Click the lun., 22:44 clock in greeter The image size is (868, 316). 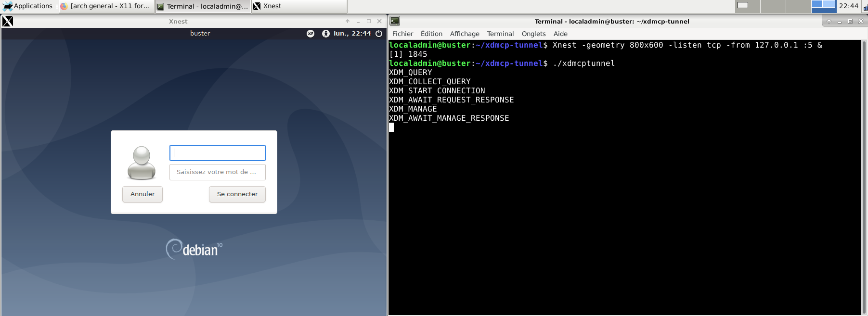(352, 34)
